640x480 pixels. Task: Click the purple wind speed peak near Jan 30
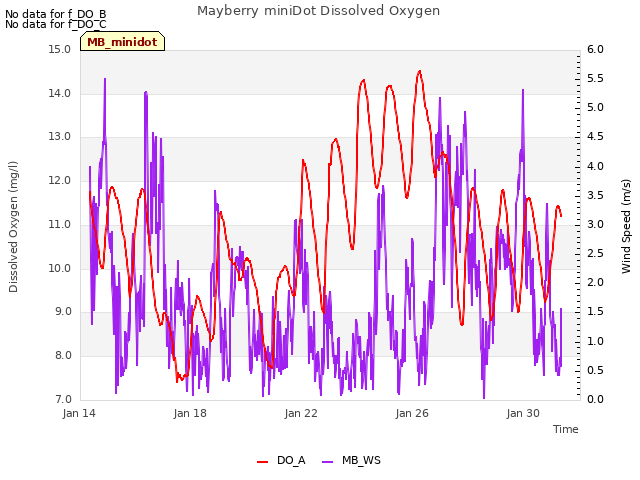pyautogui.click(x=523, y=90)
